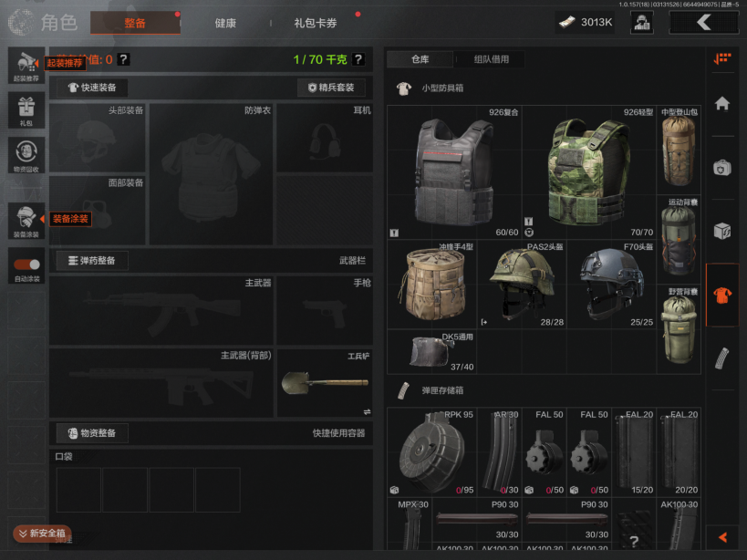This screenshot has width=747, height=560.
Task: Select the 面部装备 face gear slot
Action: (x=98, y=210)
